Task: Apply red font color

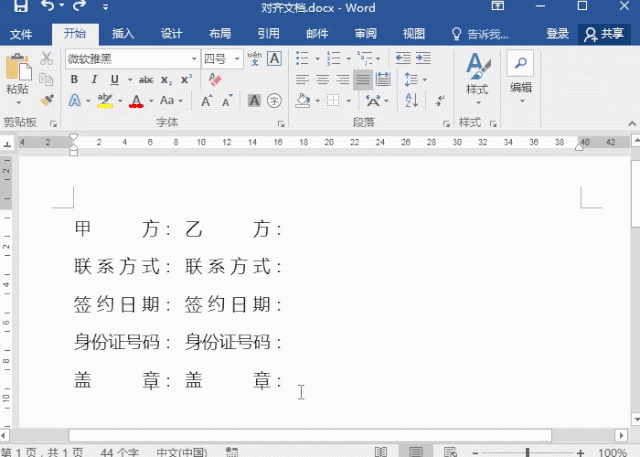Action: point(136,101)
